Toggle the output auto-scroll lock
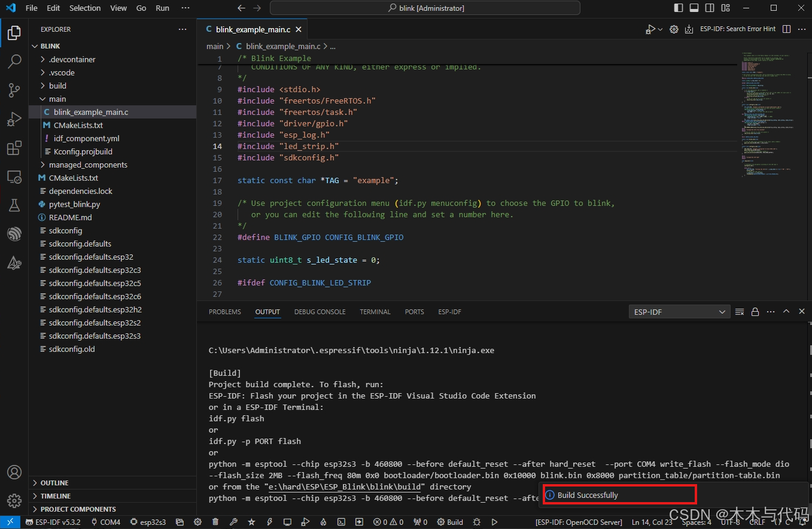 (755, 312)
